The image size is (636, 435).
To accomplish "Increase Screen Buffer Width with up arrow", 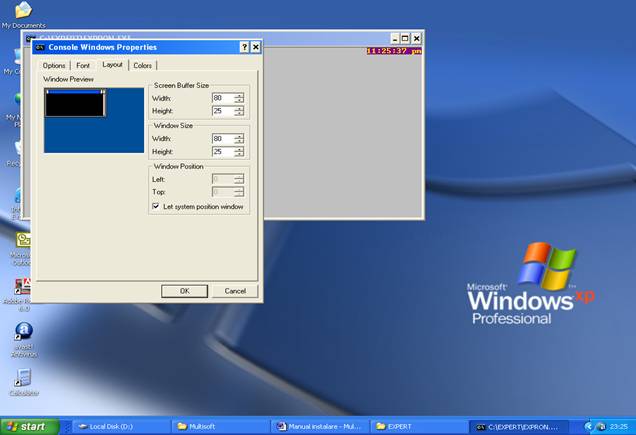I will (x=239, y=96).
